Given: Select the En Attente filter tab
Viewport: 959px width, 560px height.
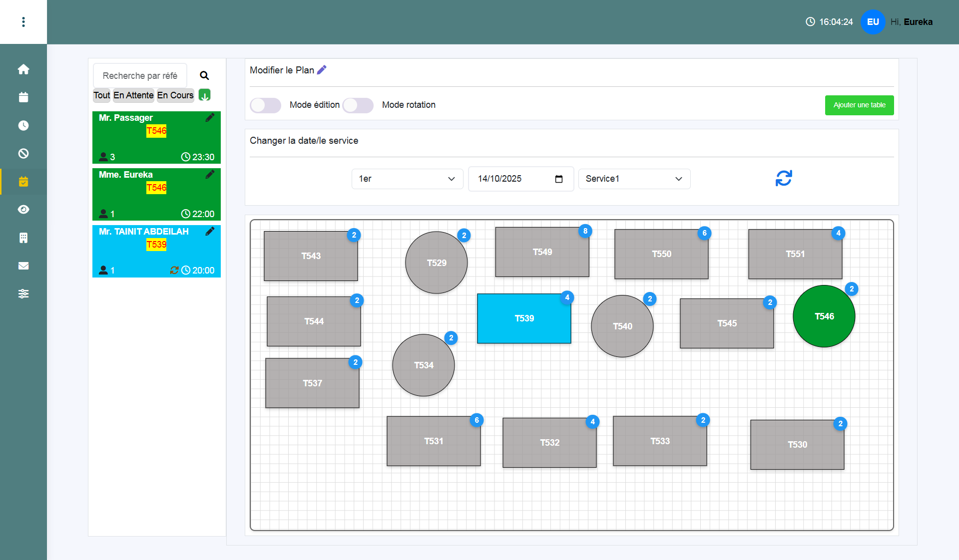Looking at the screenshot, I should tap(133, 95).
